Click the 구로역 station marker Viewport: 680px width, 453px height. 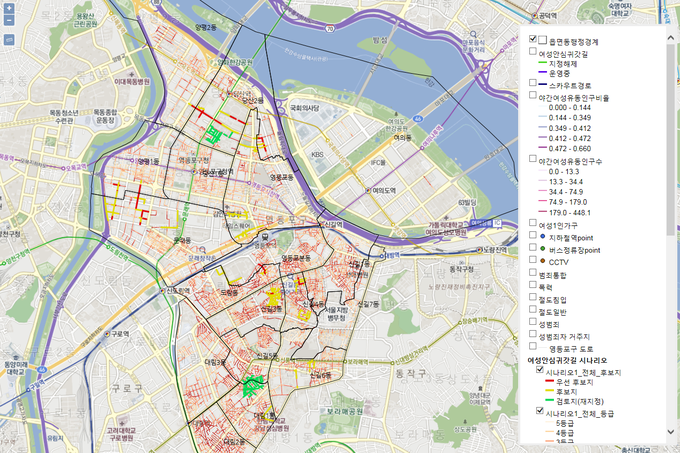click(107, 334)
